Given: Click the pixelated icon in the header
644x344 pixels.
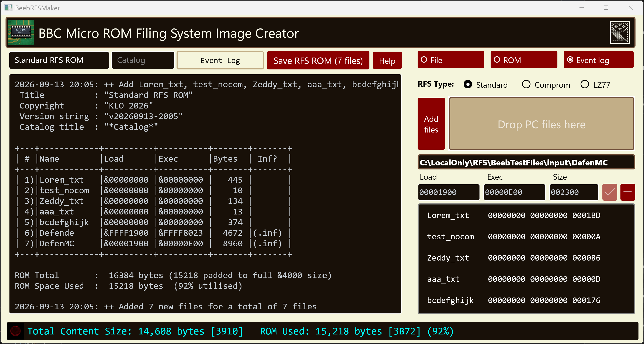Looking at the screenshot, I should click(620, 32).
